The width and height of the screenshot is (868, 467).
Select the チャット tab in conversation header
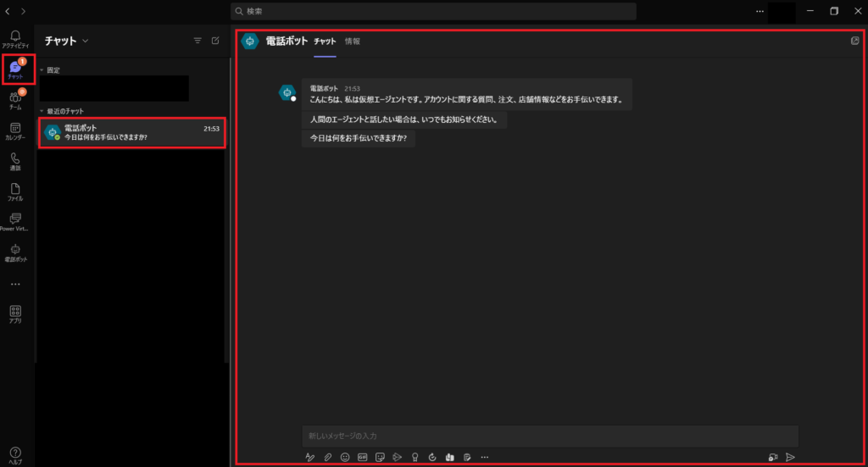tap(325, 41)
